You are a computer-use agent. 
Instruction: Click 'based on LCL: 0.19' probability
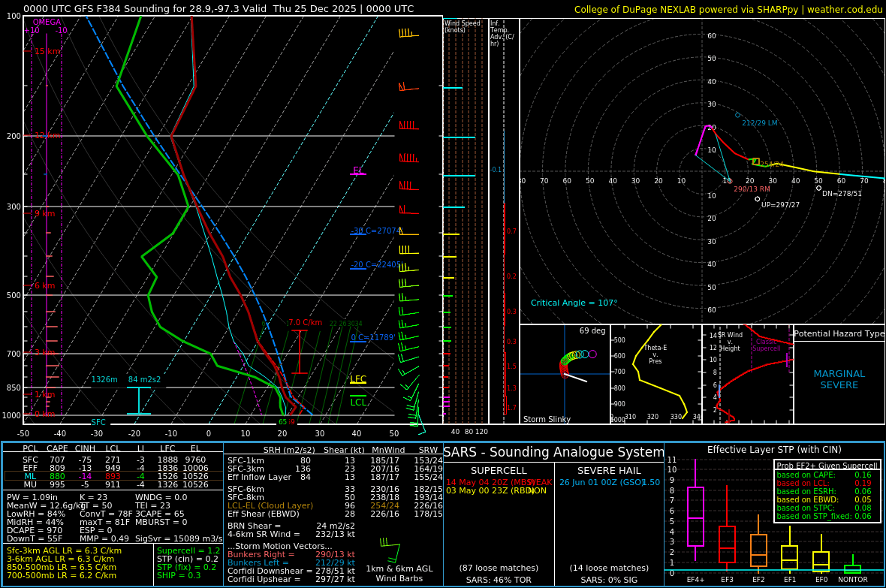coord(824,483)
